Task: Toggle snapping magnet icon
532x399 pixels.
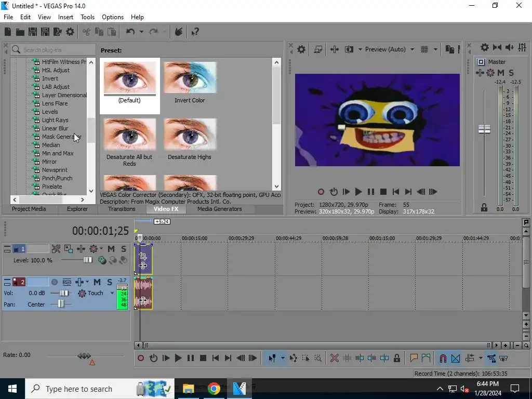Action: 443,358
